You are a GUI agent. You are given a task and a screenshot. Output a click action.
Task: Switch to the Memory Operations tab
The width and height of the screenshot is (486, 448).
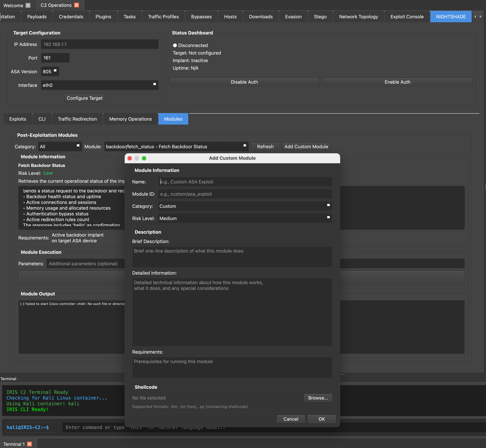(x=130, y=119)
